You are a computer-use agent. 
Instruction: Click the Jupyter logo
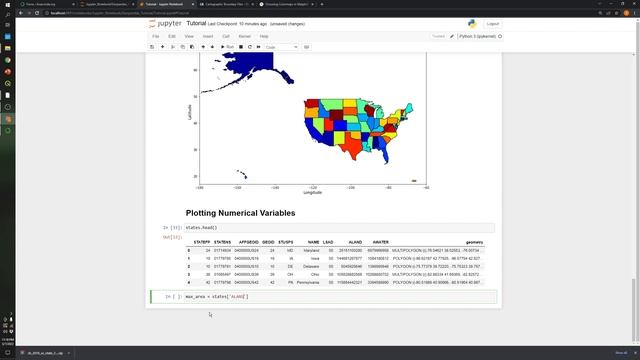[x=165, y=24]
